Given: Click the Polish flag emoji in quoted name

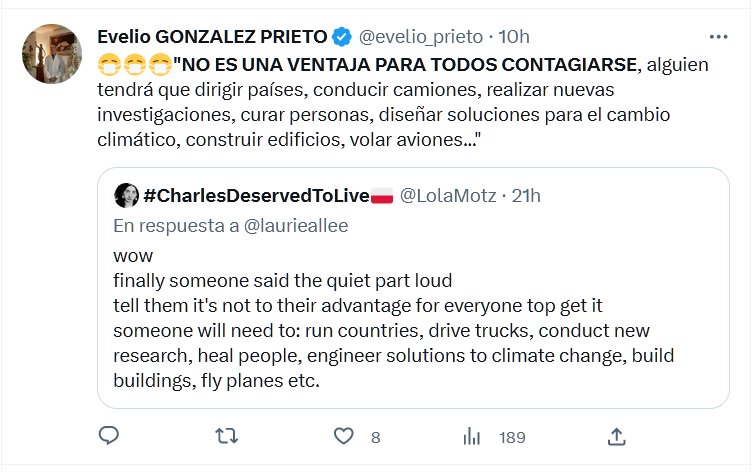Looking at the screenshot, I should point(382,195).
